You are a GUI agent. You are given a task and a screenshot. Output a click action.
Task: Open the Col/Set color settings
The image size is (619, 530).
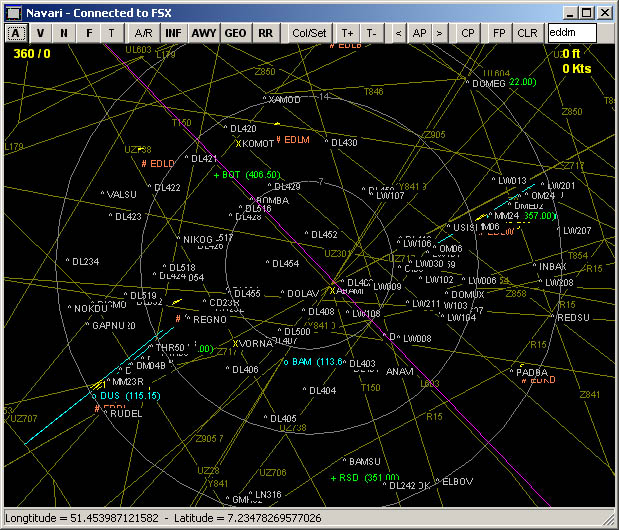click(309, 33)
